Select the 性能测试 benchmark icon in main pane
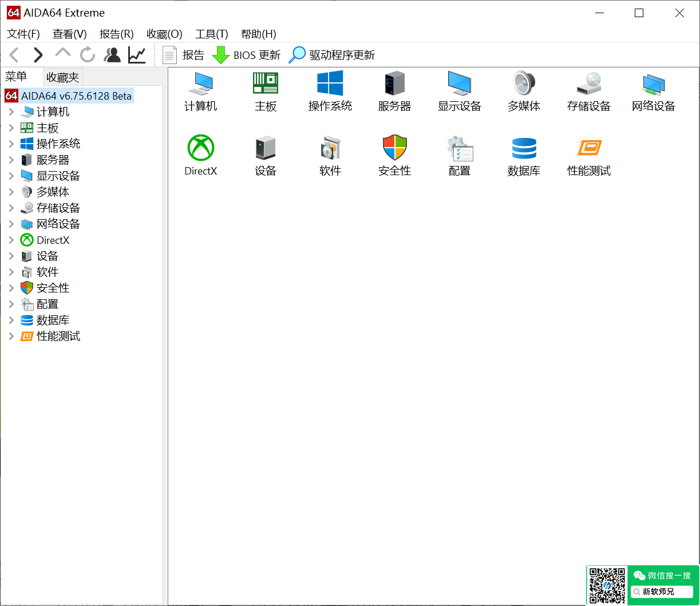The height and width of the screenshot is (606, 700). (589, 148)
